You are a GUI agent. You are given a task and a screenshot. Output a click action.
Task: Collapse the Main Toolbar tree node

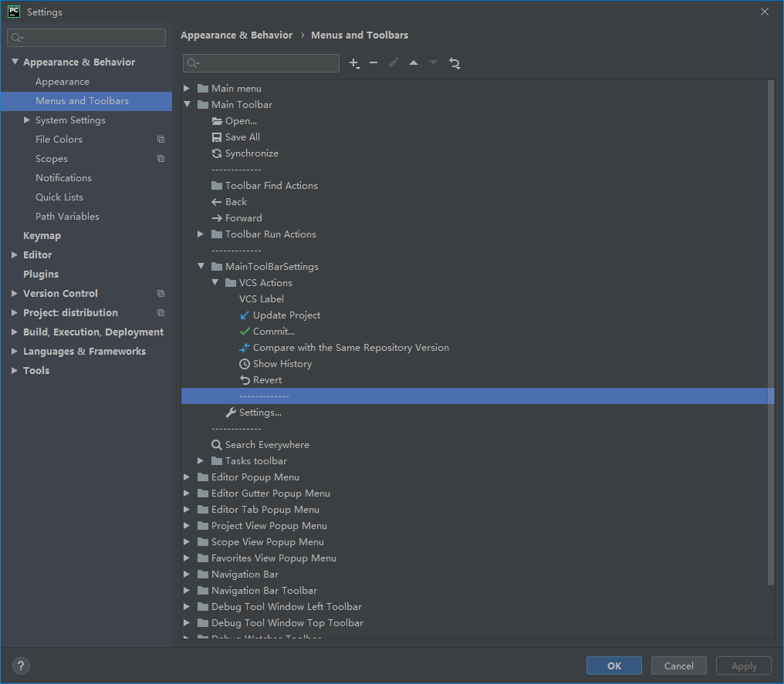tap(187, 104)
